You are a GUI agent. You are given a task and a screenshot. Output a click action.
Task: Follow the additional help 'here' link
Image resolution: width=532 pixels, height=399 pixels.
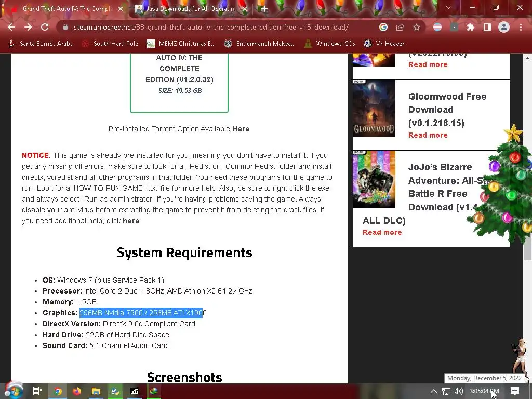click(131, 221)
